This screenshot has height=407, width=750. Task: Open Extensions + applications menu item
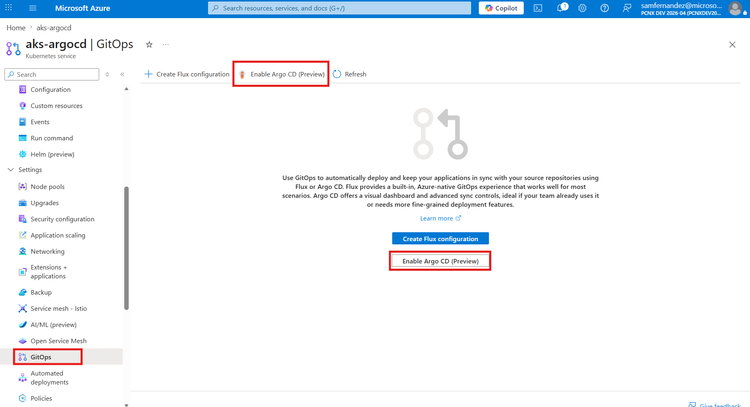click(49, 272)
